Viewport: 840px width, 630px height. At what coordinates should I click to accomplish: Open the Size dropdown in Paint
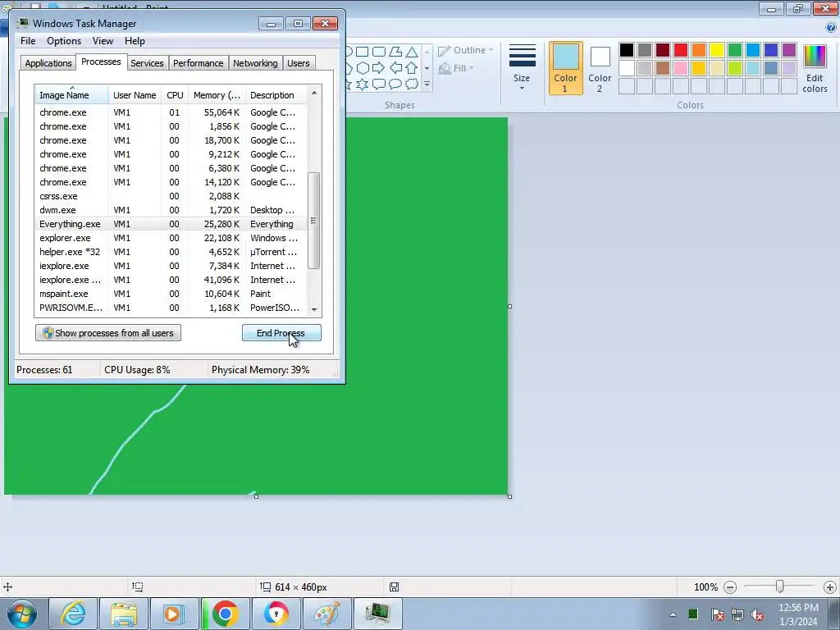click(x=522, y=68)
